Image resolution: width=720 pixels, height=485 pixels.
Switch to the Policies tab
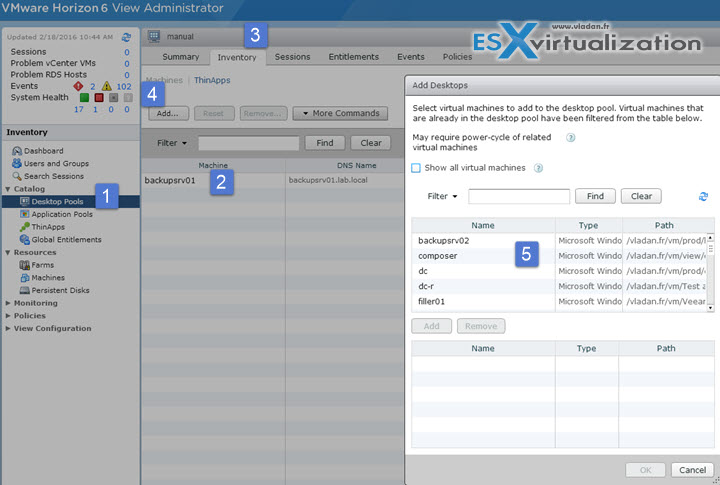(x=457, y=57)
